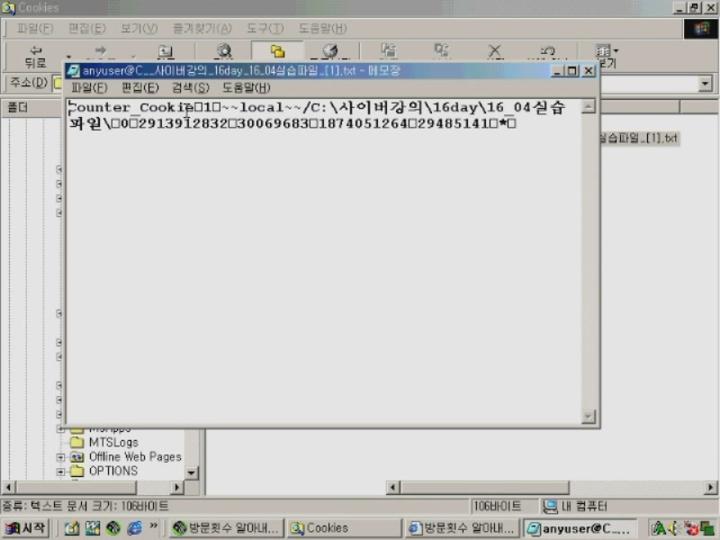Click the Windows logo throbber in Explorer
The image size is (720, 540).
coord(701,29)
